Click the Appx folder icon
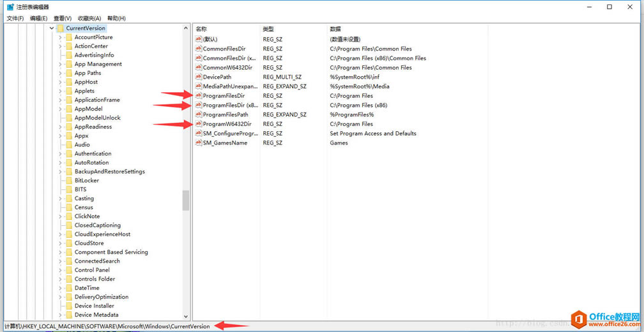 68,136
